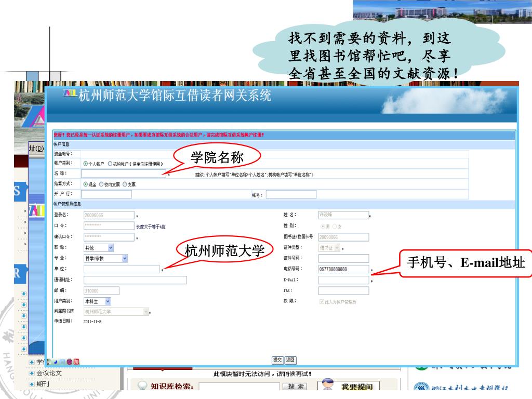
Task: Click the 登录名 input field
Action: (109, 215)
